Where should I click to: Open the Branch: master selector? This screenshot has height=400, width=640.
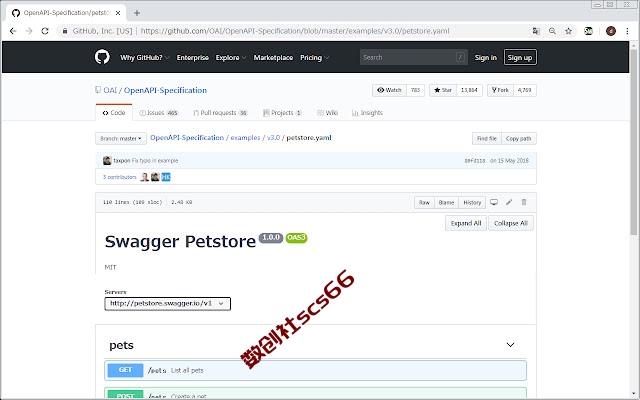pyautogui.click(x=120, y=138)
